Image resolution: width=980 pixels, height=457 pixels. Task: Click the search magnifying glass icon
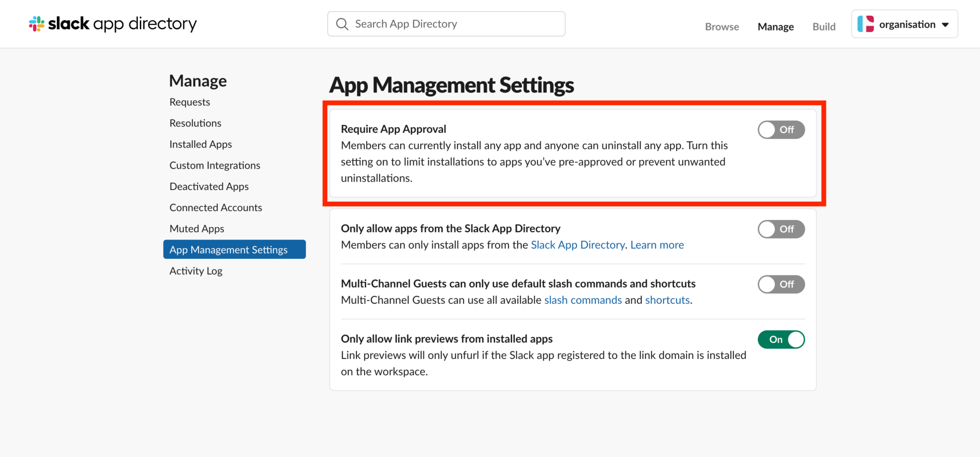tap(342, 23)
